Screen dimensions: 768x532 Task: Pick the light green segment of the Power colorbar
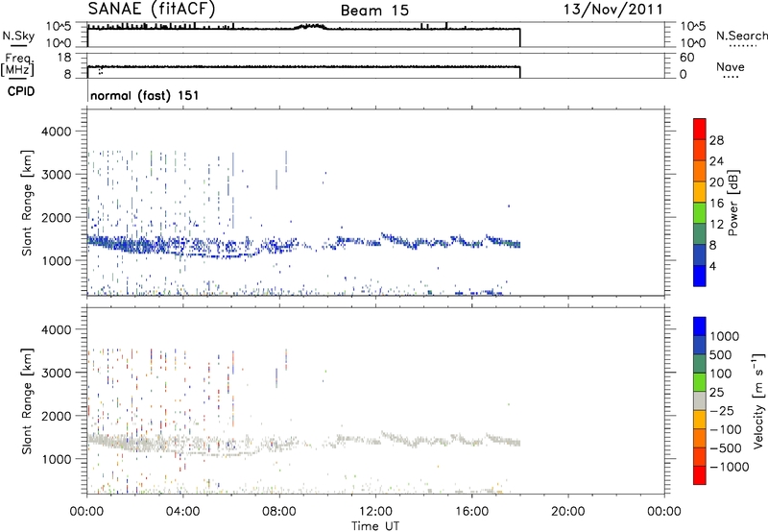[x=700, y=212]
